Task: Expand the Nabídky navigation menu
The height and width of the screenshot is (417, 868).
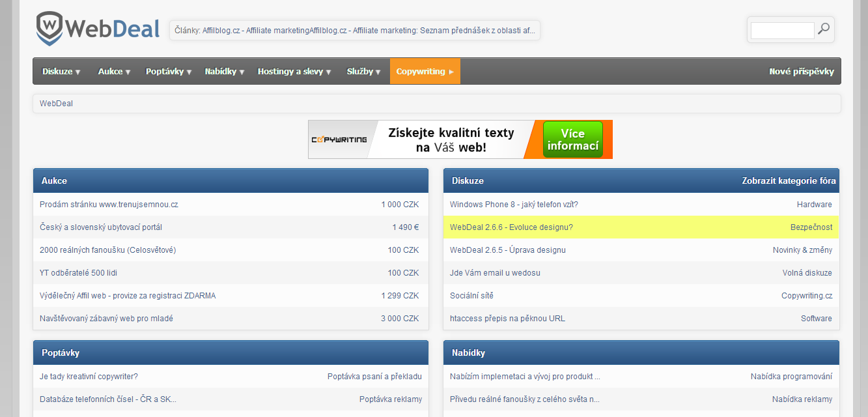Action: (225, 72)
